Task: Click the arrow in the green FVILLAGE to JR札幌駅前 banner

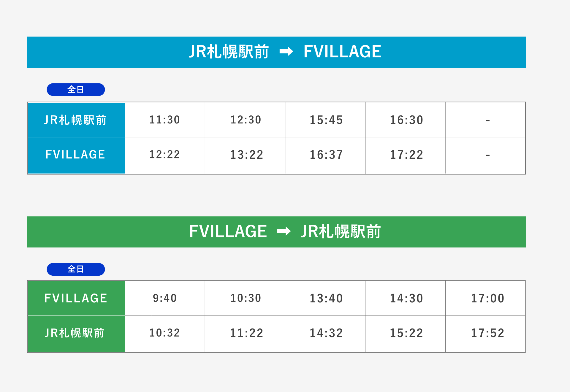Action: tap(284, 231)
